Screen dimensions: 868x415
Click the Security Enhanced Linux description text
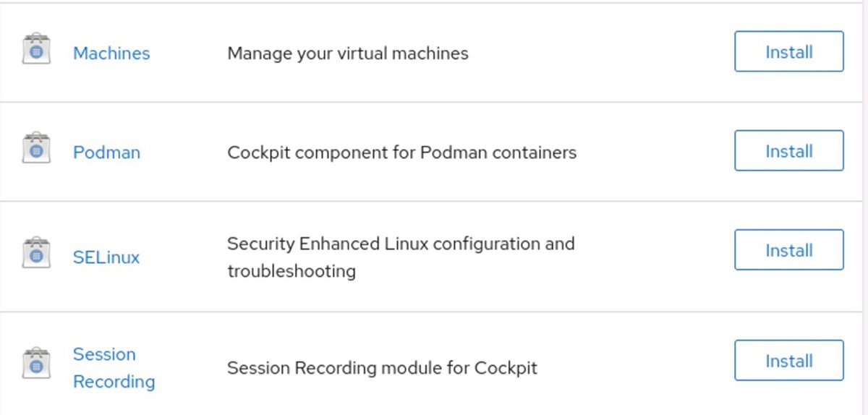[x=400, y=257]
